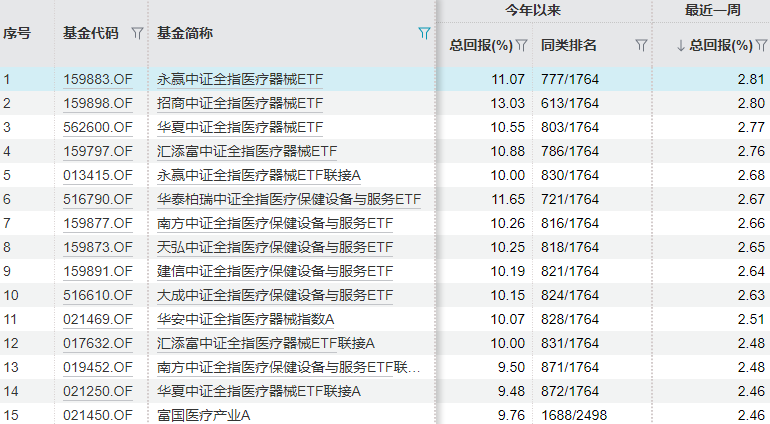The image size is (770, 424).
Task: Open fund code 021250.OF
Action: pos(98,391)
